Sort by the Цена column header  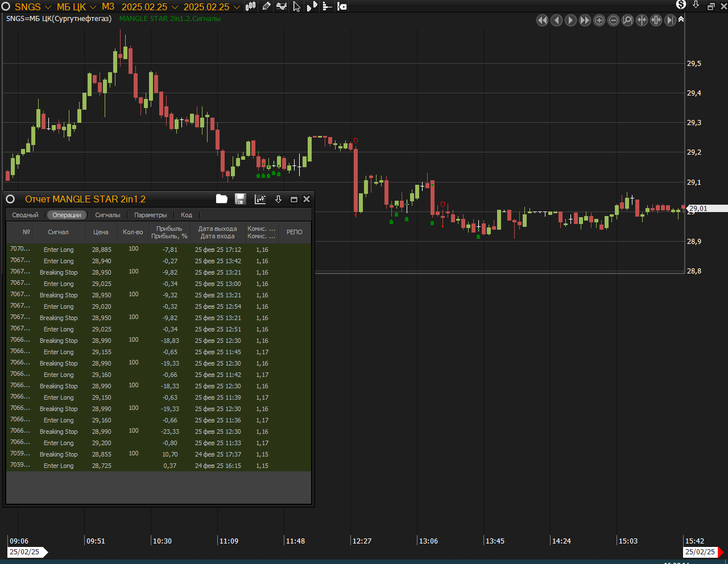point(101,232)
